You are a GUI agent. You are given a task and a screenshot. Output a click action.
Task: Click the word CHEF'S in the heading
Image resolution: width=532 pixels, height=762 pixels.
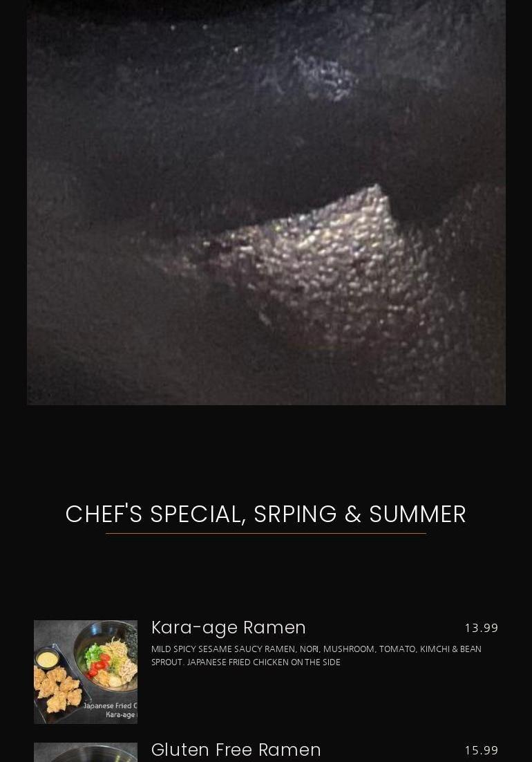(x=104, y=514)
